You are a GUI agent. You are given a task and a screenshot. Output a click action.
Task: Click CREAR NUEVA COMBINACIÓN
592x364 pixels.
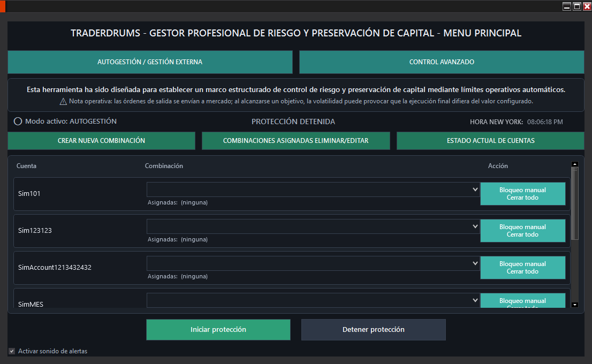pos(101,141)
